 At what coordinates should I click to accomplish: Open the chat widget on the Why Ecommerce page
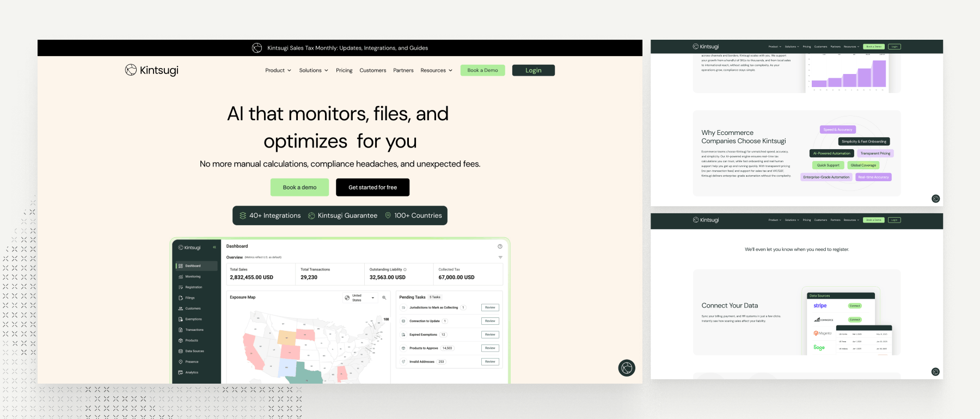[x=935, y=199]
